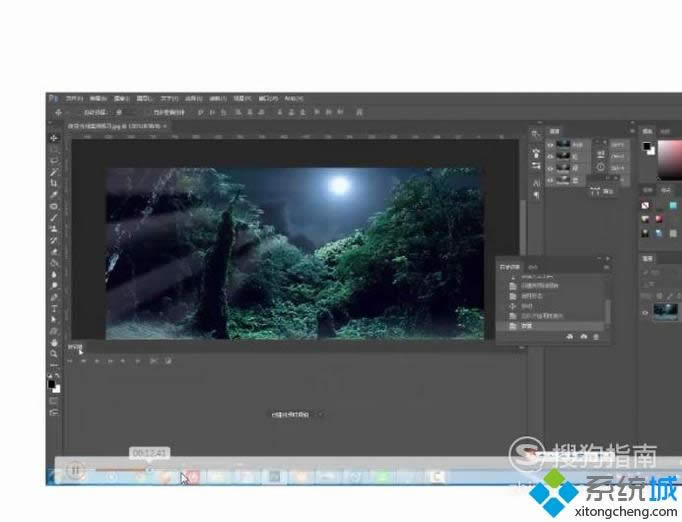Open the Edit menu
This screenshot has height=522, width=682.
pos(98,99)
